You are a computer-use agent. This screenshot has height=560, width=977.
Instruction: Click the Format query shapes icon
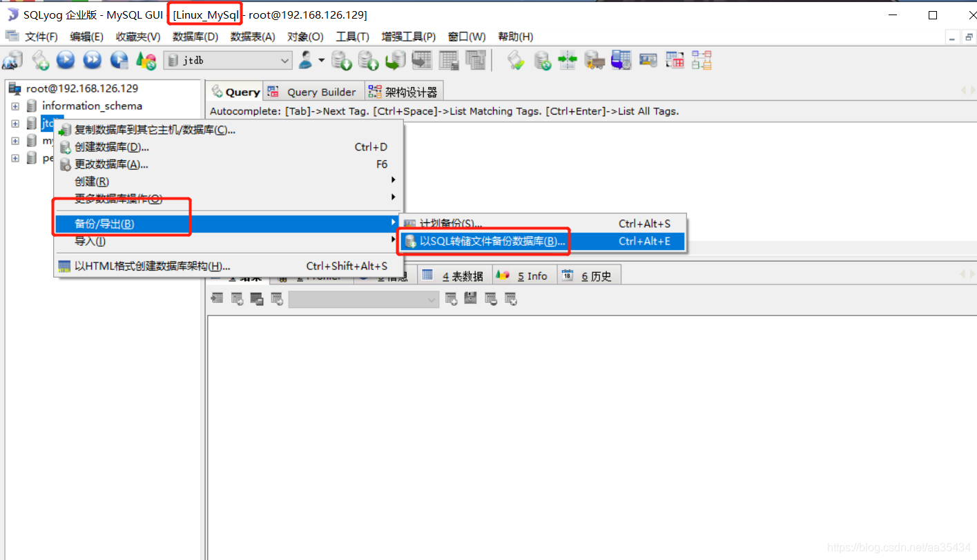[x=146, y=61]
